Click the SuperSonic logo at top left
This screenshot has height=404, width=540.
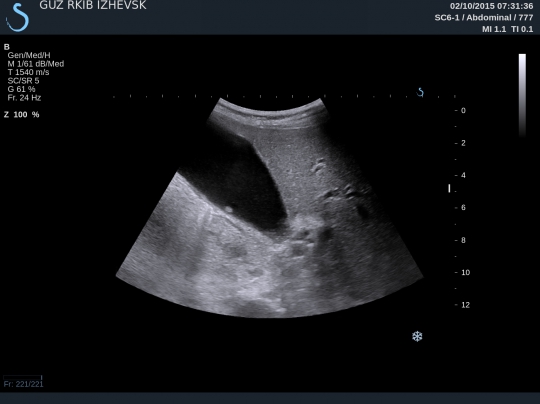click(x=17, y=17)
